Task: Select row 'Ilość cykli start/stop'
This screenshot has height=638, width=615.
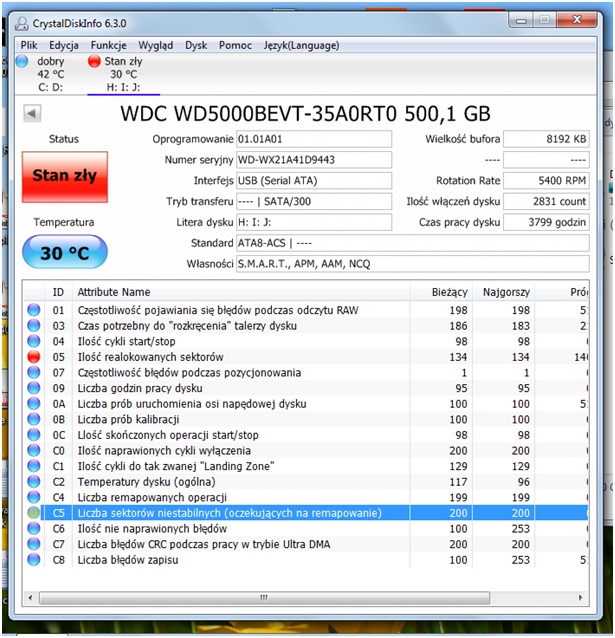Action: pyautogui.click(x=306, y=341)
